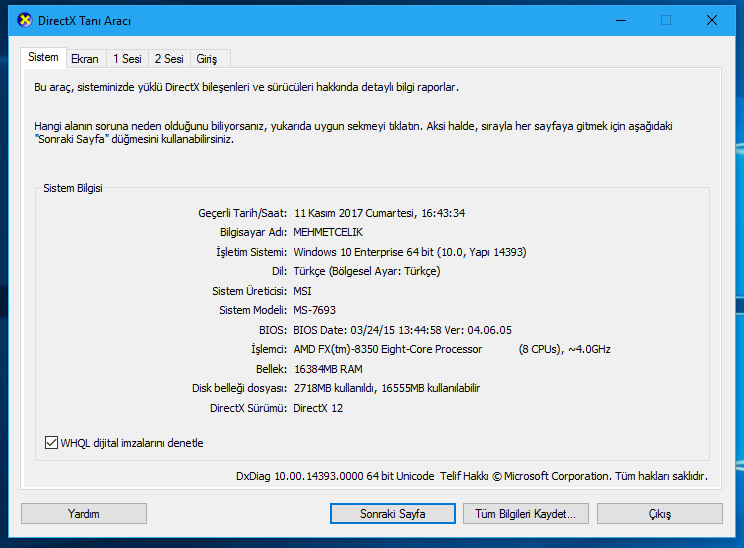Close the DirectX Tanı Aracı window
744x548 pixels.
point(712,20)
